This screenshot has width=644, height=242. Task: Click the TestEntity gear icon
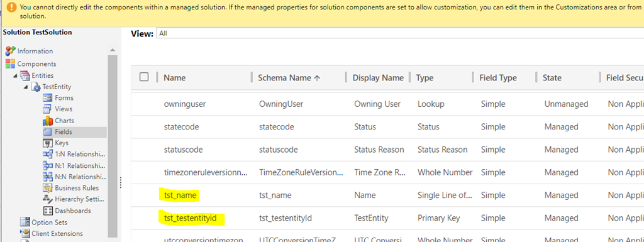click(x=36, y=87)
